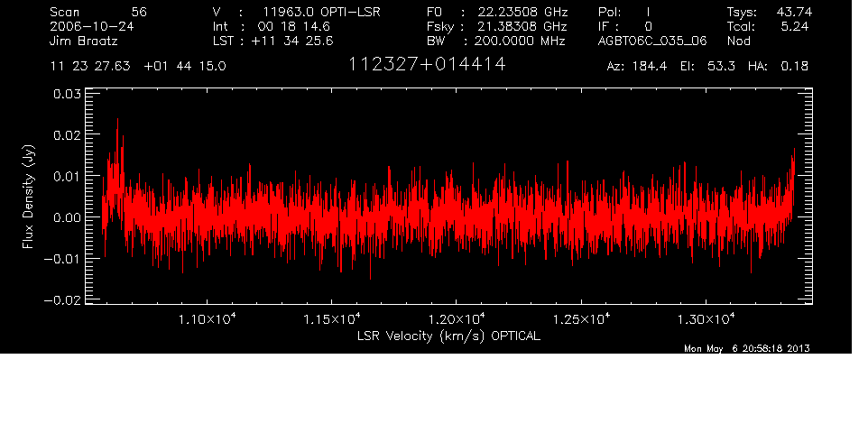
Task: Click LST value +11 34 25.6
Action: 292,41
